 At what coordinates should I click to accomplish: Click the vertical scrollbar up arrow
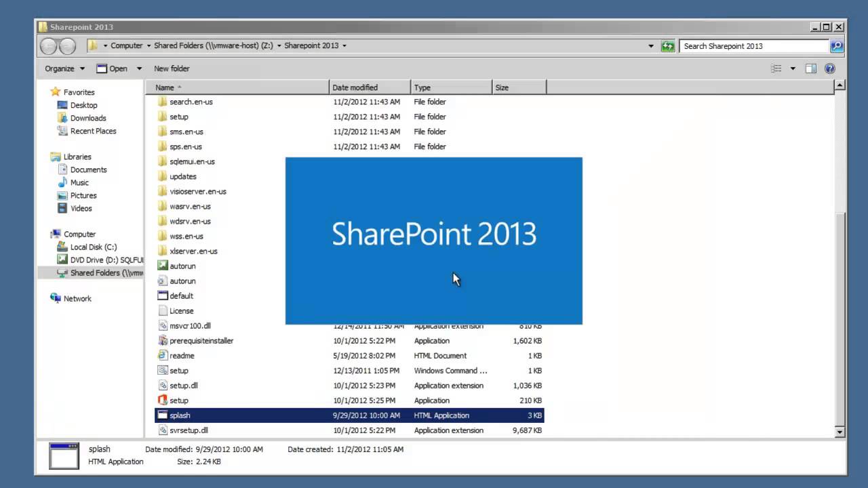[840, 85]
